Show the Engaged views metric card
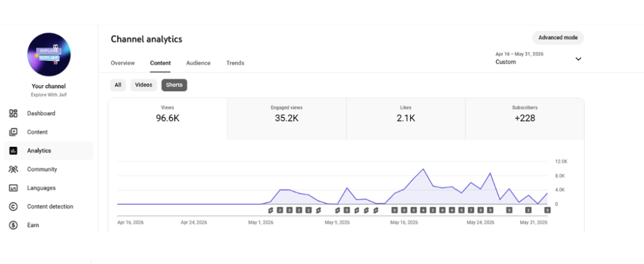Screen dimensions: 644x264 tap(287, 119)
